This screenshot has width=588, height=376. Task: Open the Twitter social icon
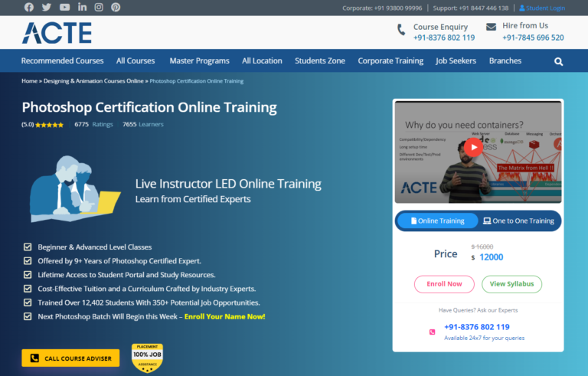pos(47,8)
